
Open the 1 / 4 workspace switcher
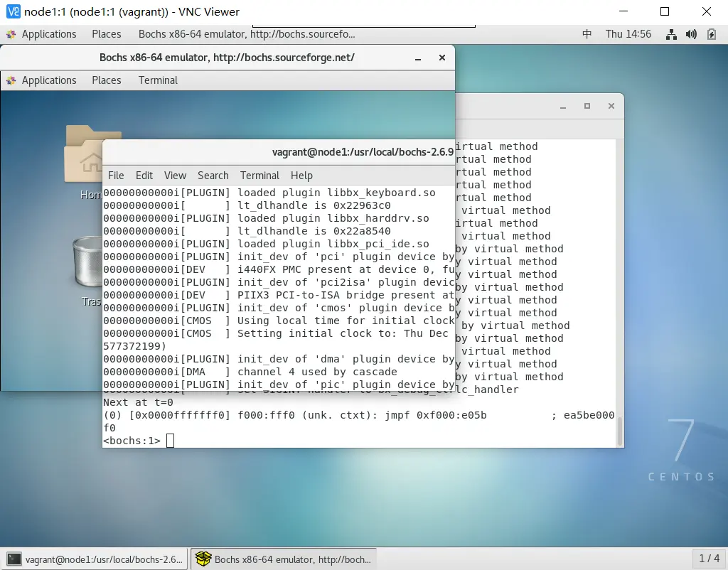709,559
